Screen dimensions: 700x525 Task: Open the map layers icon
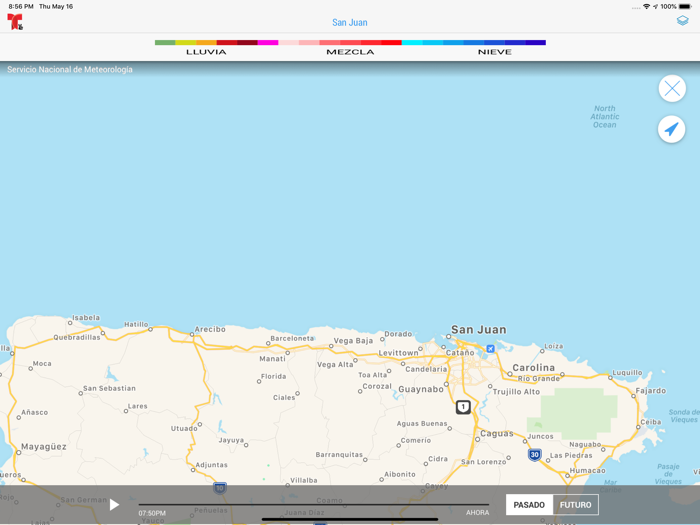682,21
